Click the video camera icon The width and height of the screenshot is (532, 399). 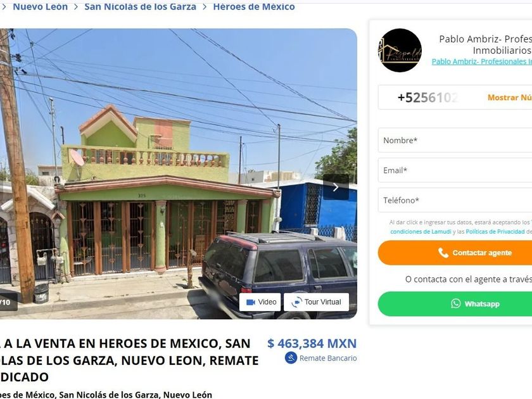tap(250, 302)
